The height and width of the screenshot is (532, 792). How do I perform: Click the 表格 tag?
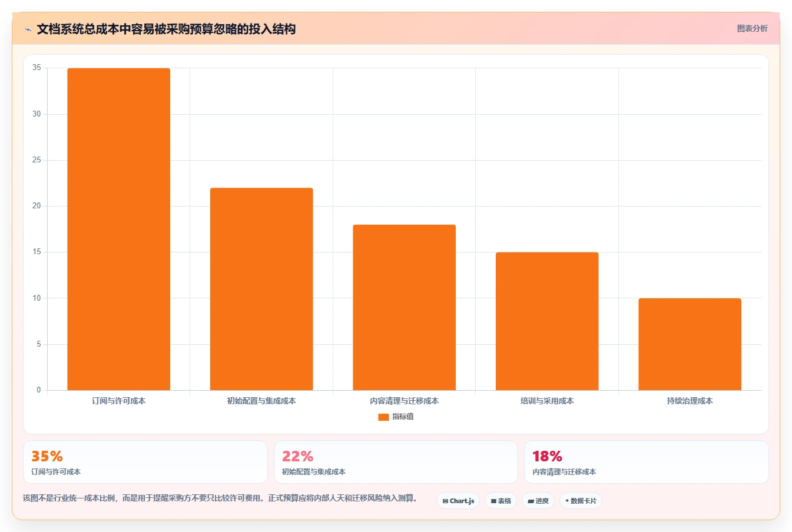[x=501, y=501]
